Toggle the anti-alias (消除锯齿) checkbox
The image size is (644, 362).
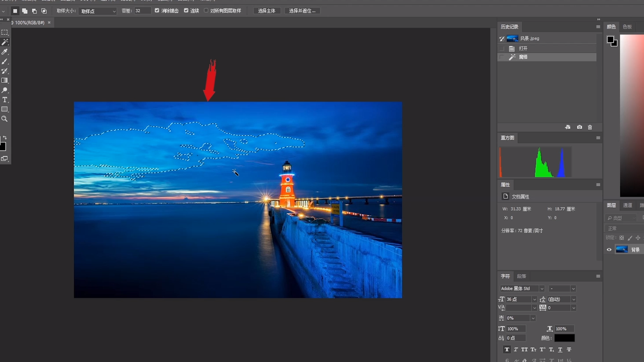coord(157,11)
